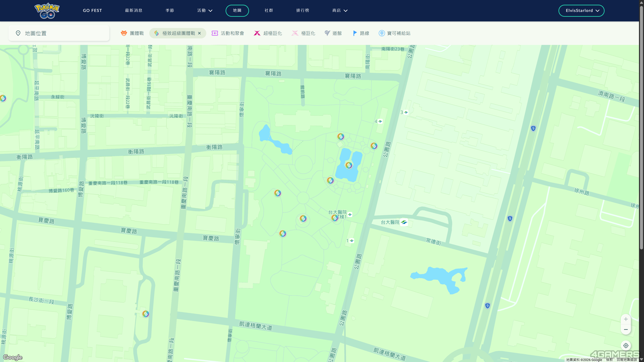
Task: Toggle the 道館 gym filter
Action: 333,33
